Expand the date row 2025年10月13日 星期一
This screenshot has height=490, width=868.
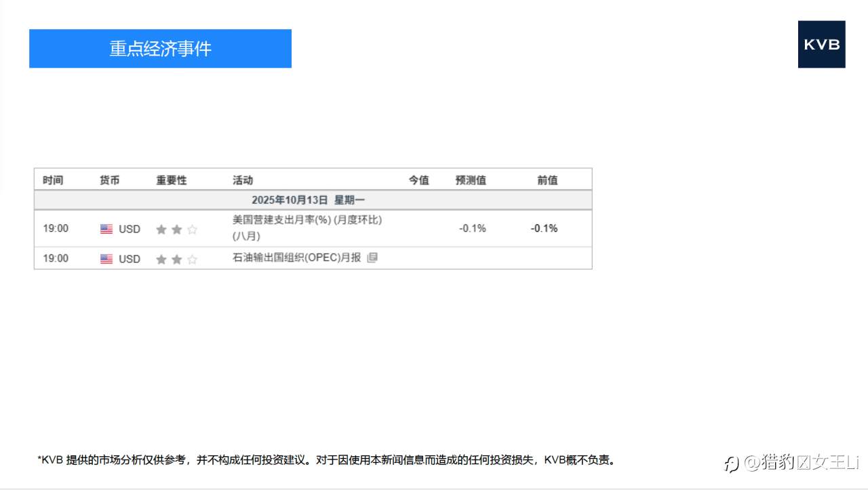pos(313,200)
